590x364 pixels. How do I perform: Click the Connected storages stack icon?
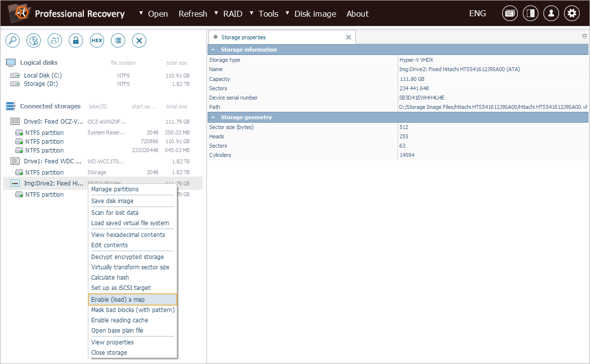pyautogui.click(x=11, y=106)
